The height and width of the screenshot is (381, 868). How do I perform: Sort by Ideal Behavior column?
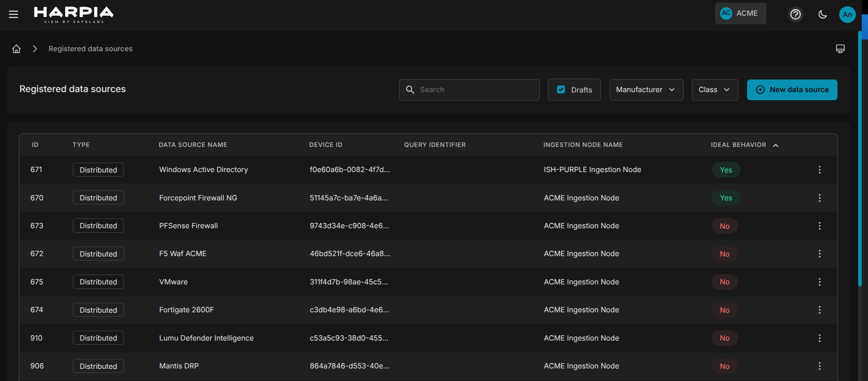(744, 145)
